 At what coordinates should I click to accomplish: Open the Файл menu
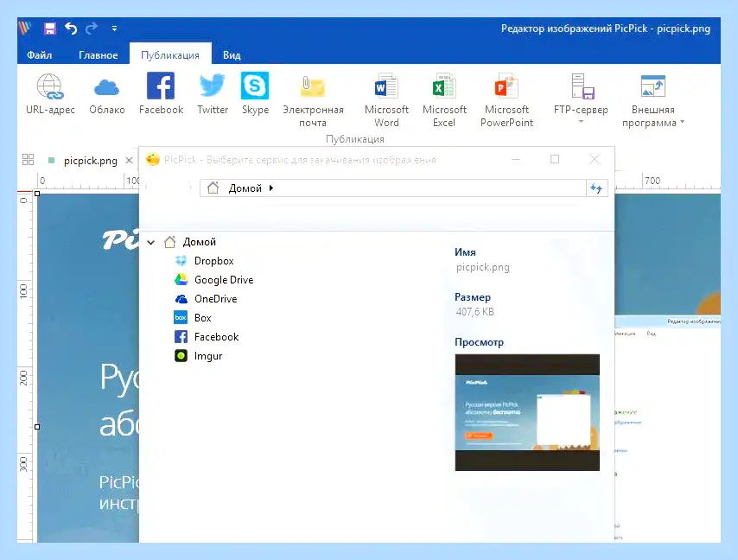pos(39,55)
